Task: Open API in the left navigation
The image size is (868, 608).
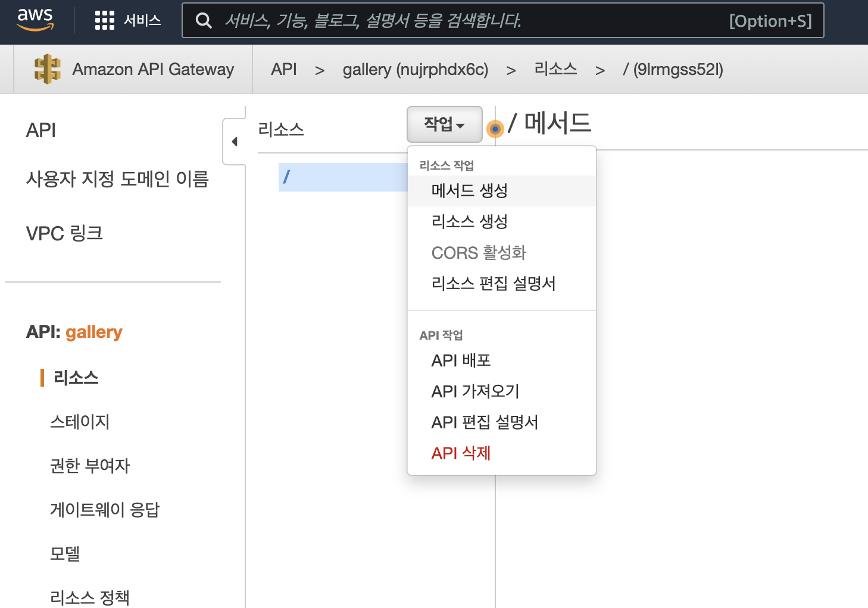Action: (41, 130)
